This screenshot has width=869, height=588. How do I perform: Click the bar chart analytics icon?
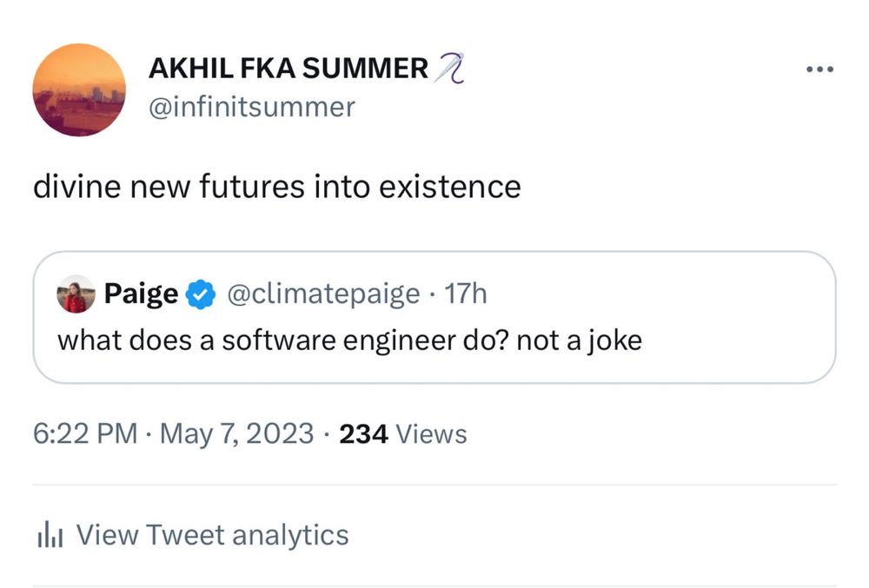click(48, 536)
